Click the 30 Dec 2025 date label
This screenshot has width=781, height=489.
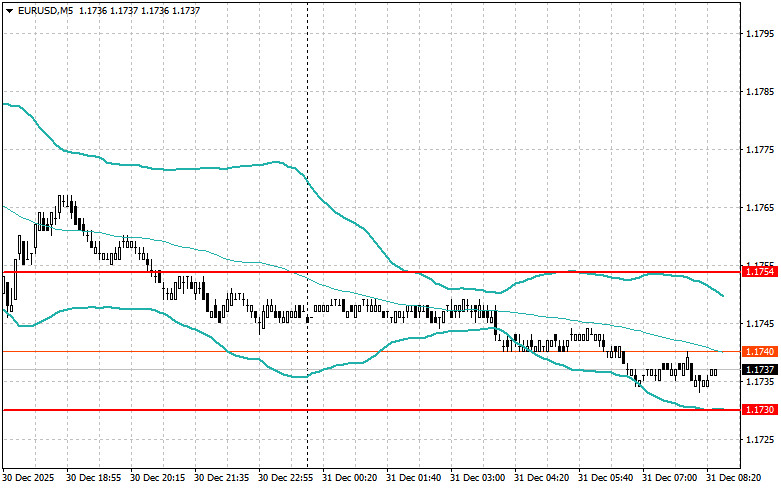31,478
